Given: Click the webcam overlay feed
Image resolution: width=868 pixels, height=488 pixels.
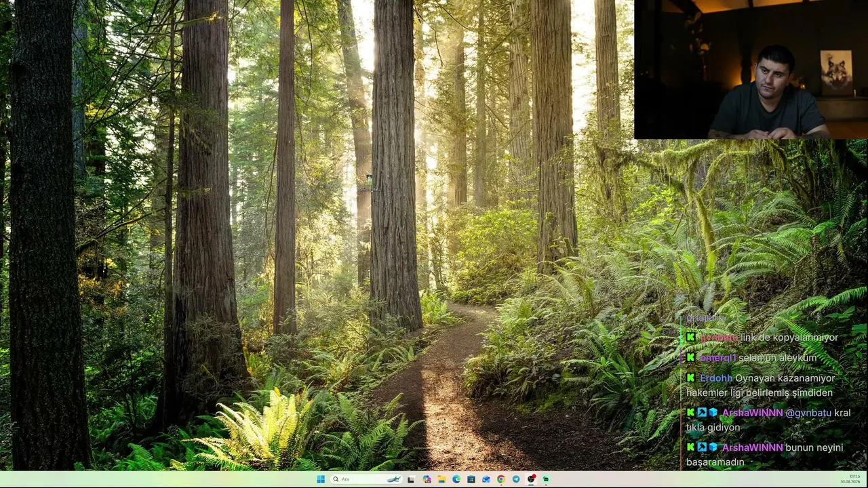Looking at the screenshot, I should 751,69.
